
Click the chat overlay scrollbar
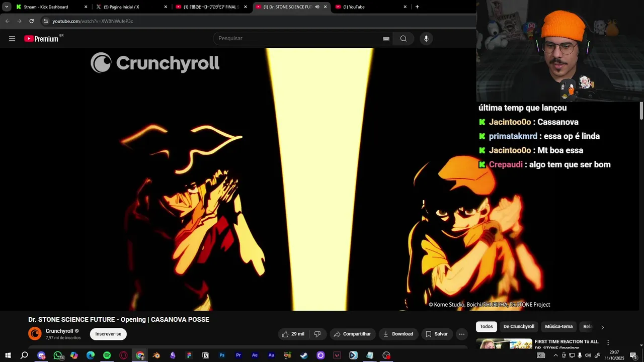(x=641, y=111)
